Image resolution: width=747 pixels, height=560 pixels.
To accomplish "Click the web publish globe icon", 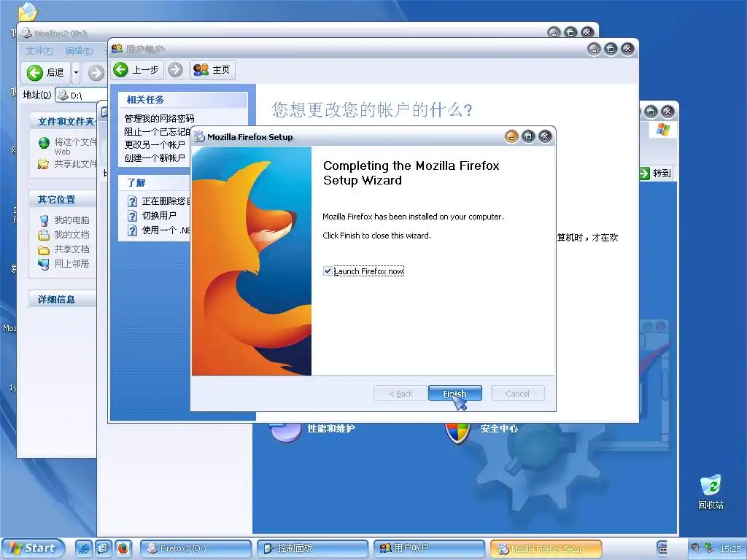I will (44, 142).
